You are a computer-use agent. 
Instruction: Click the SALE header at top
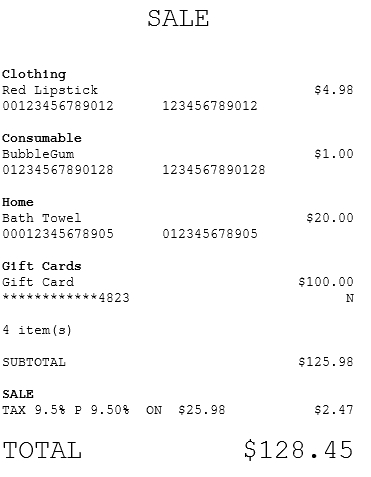click(178, 18)
